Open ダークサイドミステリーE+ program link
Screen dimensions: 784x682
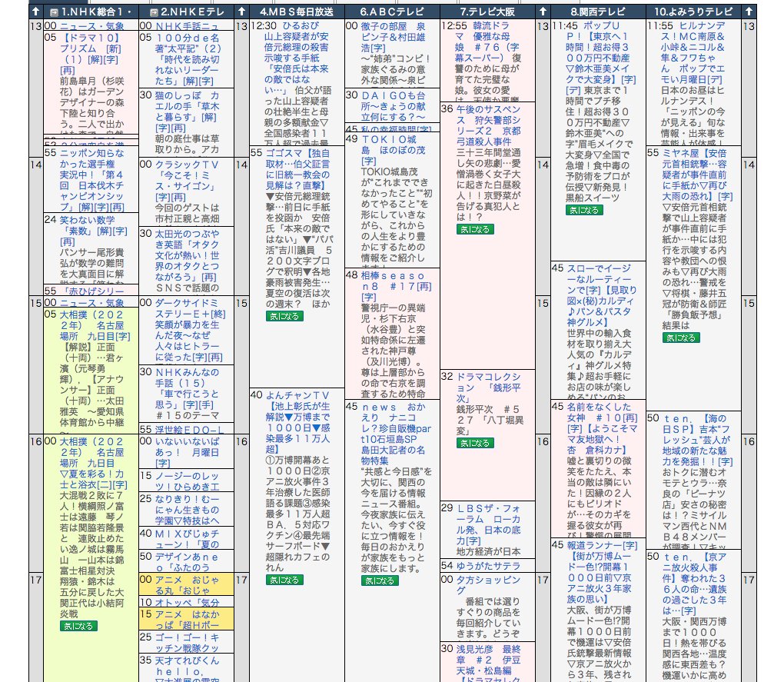[x=190, y=330]
